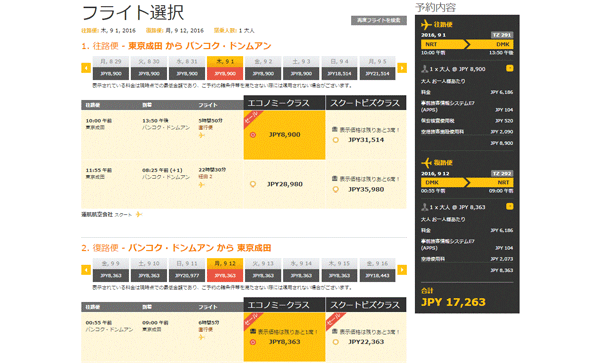Click the selected JPY8,900 yellow economy fare cell
600x363 pixels.
pyautogui.click(x=284, y=135)
